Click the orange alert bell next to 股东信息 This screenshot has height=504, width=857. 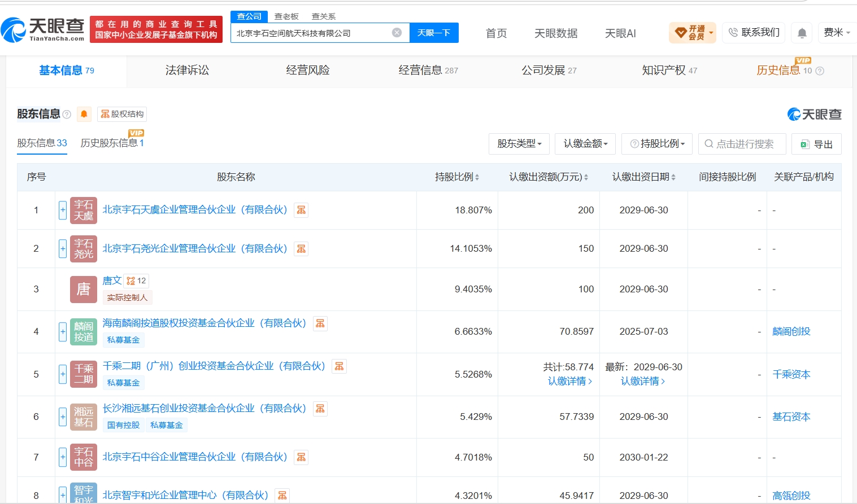[84, 114]
